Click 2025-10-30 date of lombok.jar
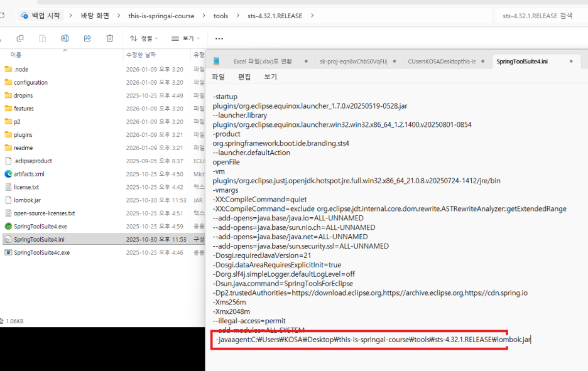Viewport: 588px width, 371px height. click(156, 200)
